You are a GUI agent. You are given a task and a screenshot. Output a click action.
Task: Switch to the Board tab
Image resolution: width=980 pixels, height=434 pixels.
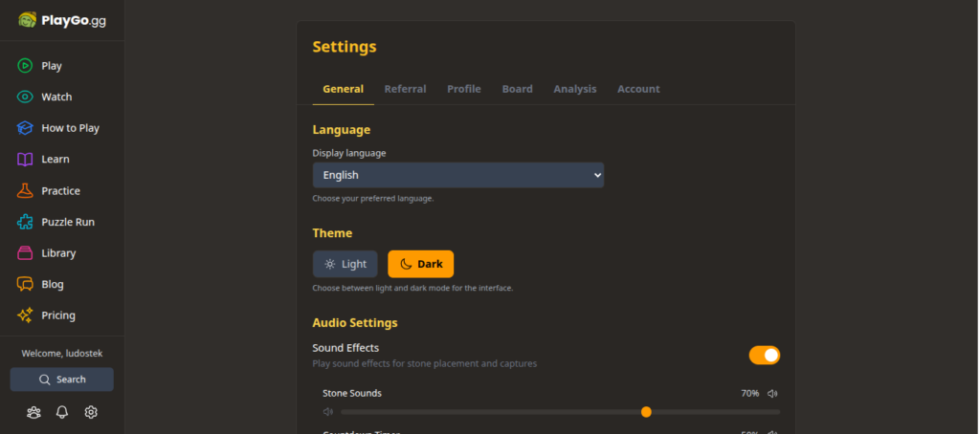click(x=517, y=89)
